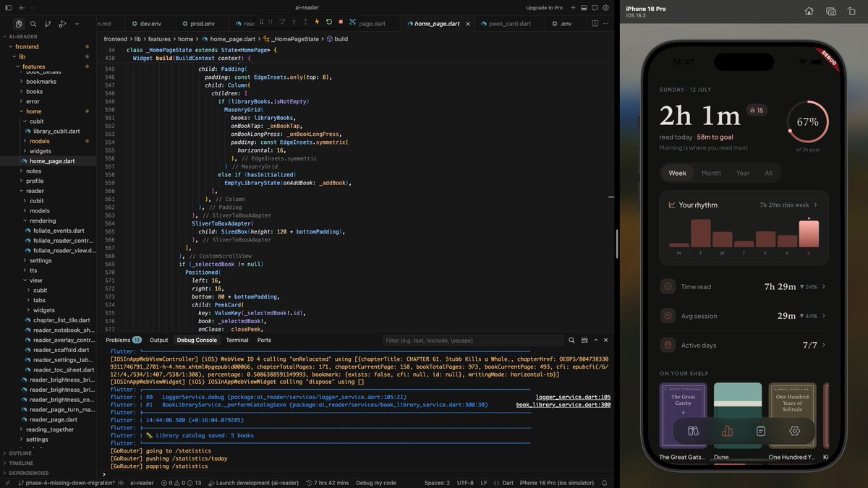Image resolution: width=868 pixels, height=488 pixels.
Task: Maximize the panel with the chevron up
Action: (x=595, y=340)
